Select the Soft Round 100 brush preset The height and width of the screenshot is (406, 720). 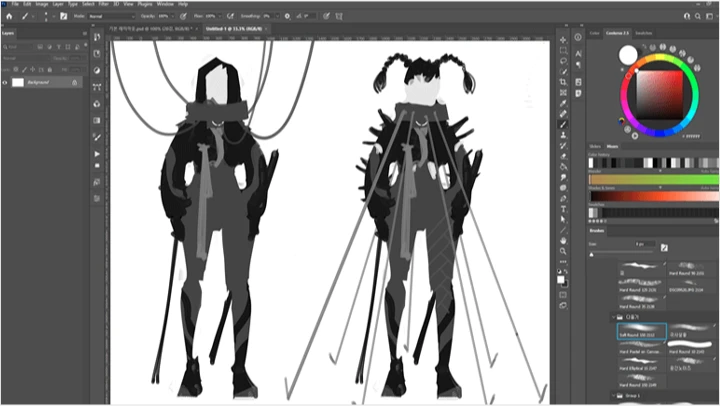(x=641, y=332)
